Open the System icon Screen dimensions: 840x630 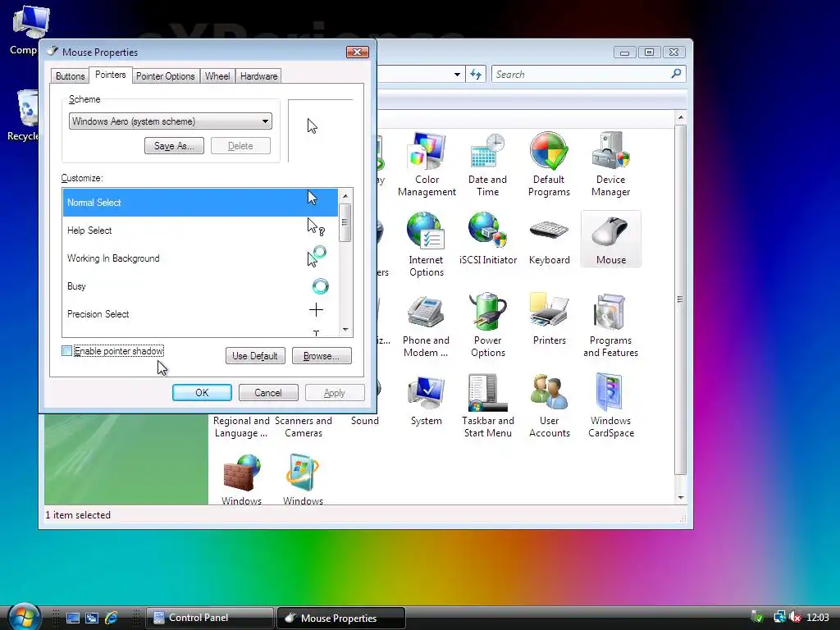[x=427, y=399]
